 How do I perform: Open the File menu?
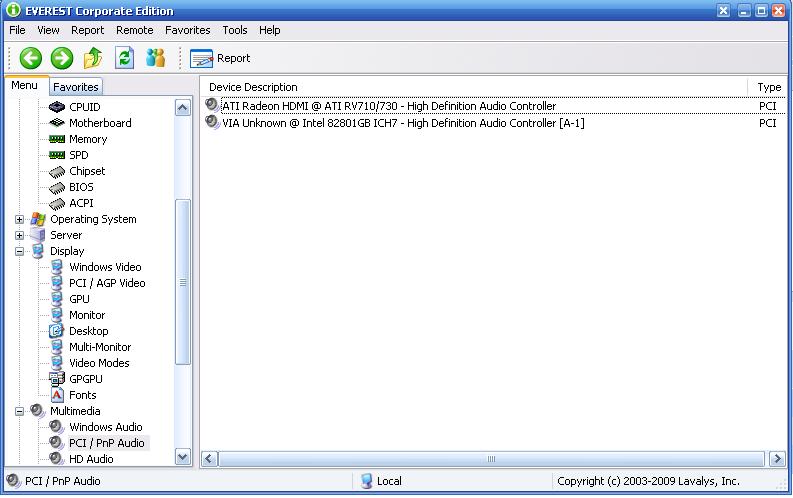click(17, 30)
